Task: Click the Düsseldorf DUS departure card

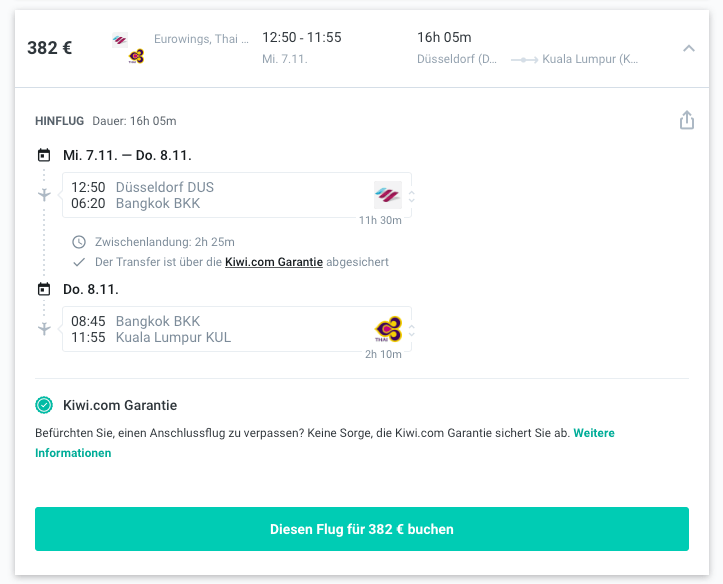Action: click(237, 195)
